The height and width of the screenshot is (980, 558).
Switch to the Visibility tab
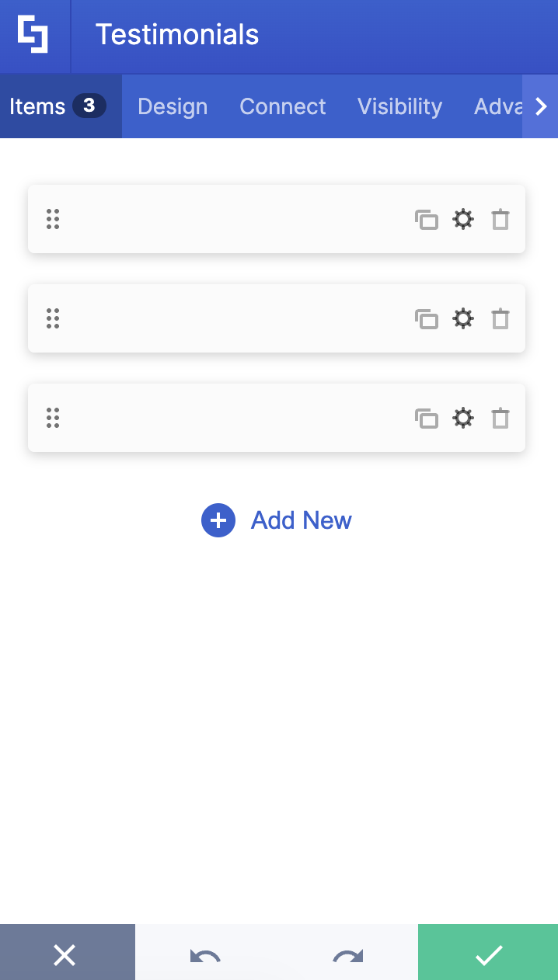click(399, 106)
